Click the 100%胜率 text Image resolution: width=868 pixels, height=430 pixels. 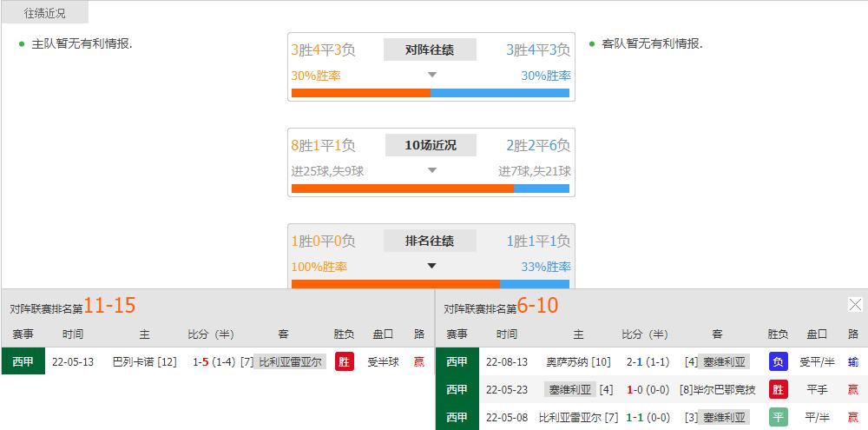[319, 267]
